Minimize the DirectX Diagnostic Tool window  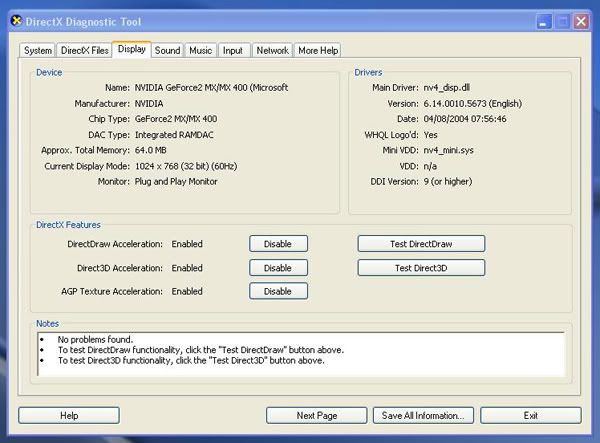tap(543, 22)
